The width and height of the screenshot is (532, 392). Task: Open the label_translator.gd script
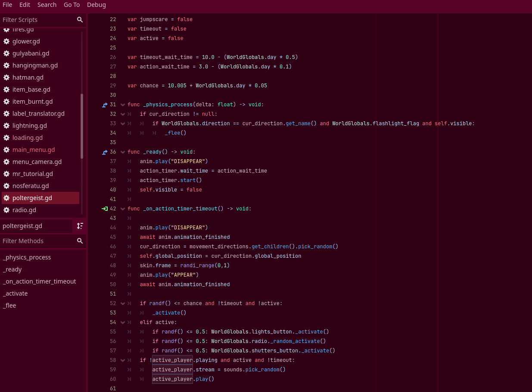coord(38,114)
